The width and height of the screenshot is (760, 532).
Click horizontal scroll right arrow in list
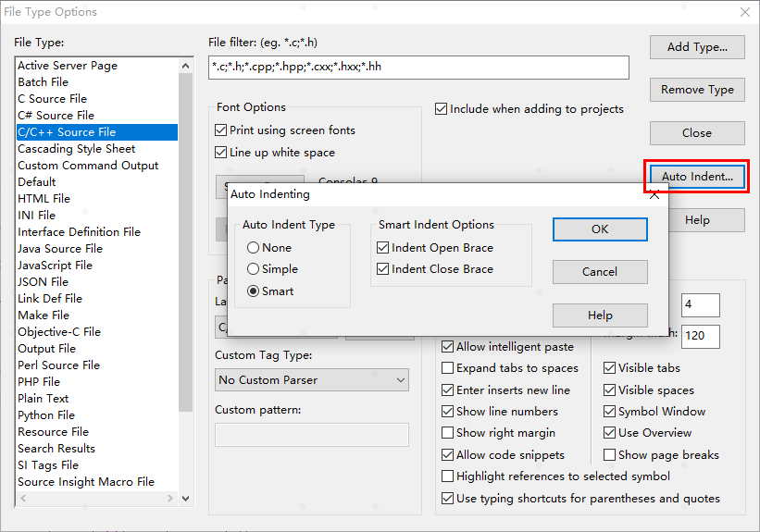[170, 498]
